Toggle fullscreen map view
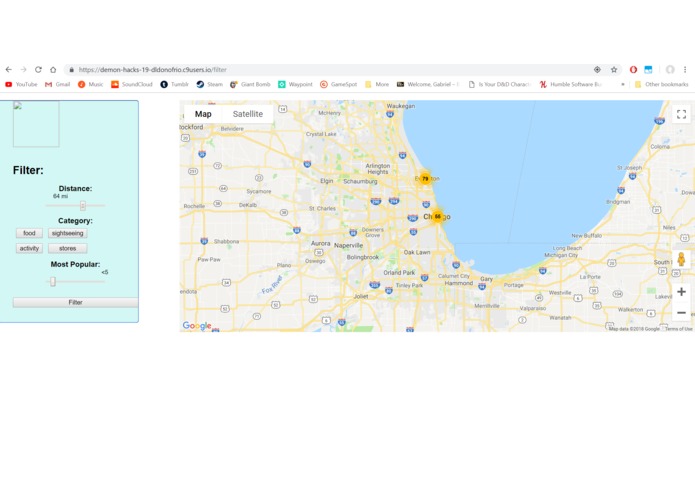The width and height of the screenshot is (695, 494). 681,114
